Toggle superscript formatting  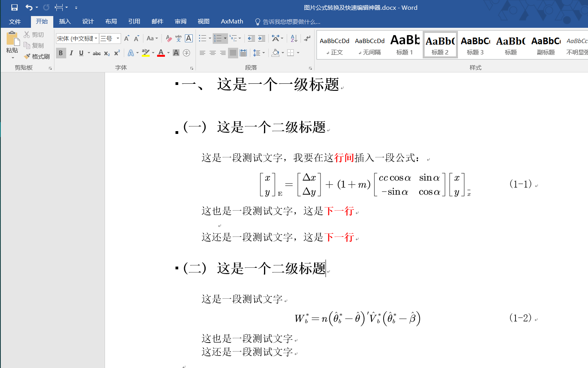pyautogui.click(x=117, y=53)
